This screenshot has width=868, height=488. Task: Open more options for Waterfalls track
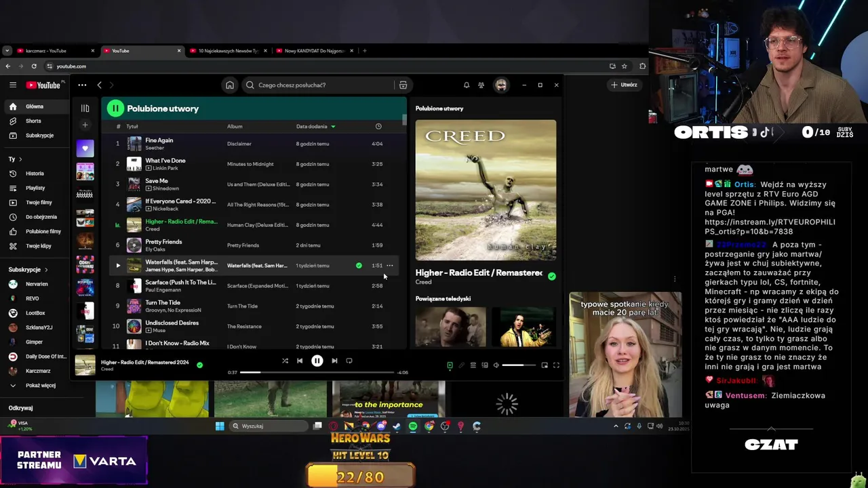tap(389, 266)
